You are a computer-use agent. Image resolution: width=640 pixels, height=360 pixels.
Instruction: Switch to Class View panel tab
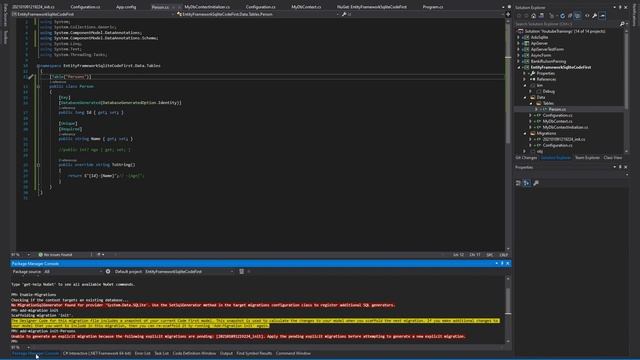[x=613, y=158]
